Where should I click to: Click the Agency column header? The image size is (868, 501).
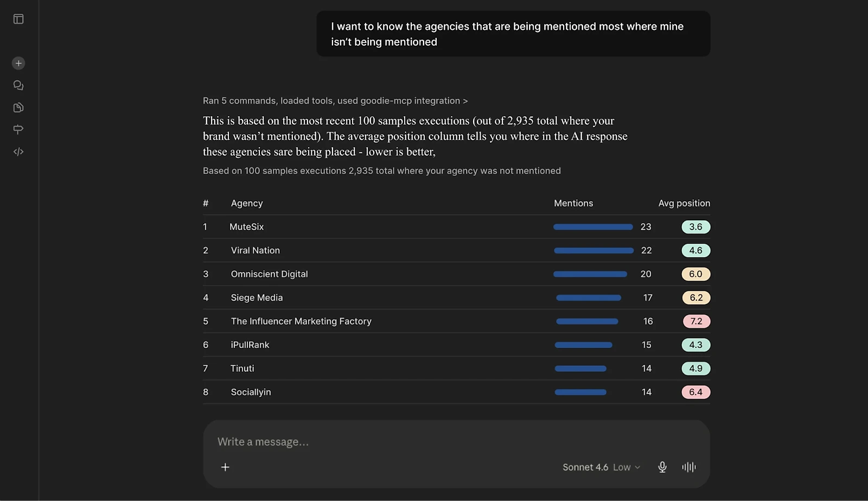(x=247, y=204)
